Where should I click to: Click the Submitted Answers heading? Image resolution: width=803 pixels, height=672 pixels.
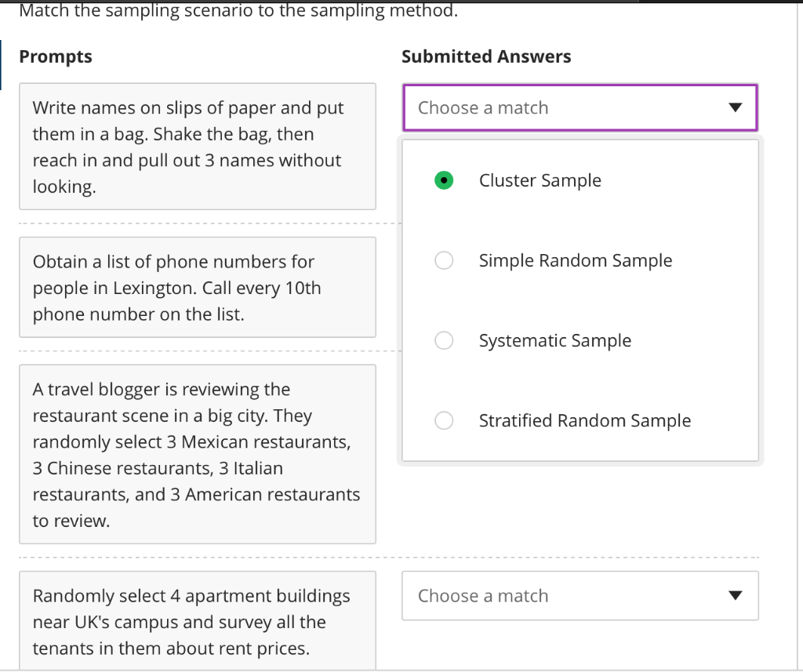487,56
